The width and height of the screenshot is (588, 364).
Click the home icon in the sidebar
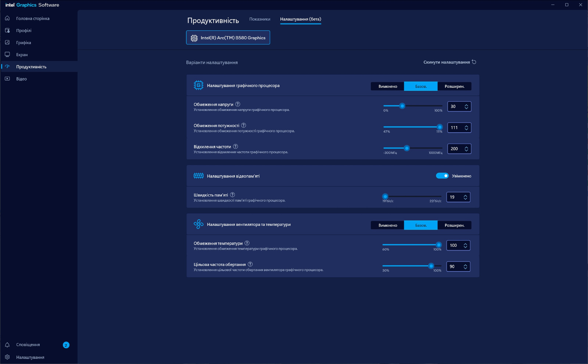(7, 18)
